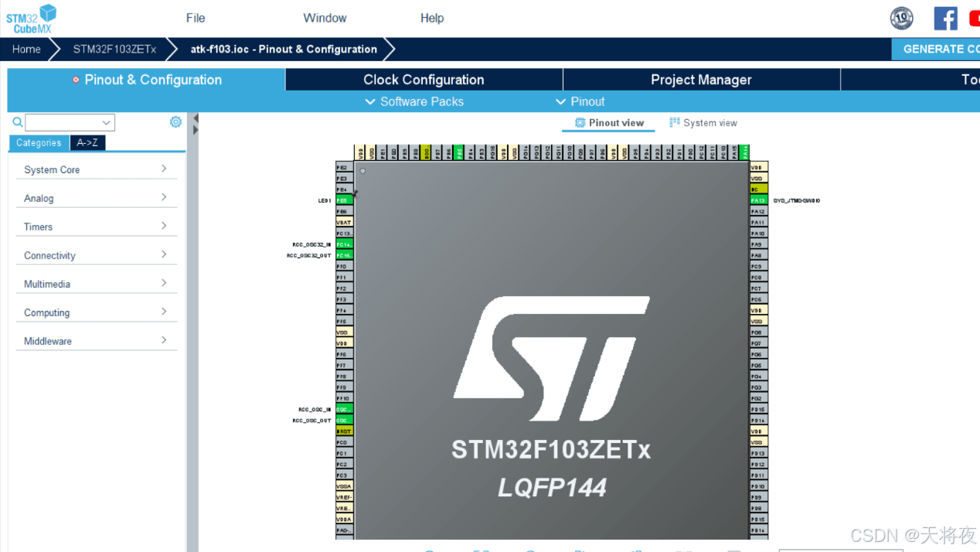Click the PF5 pin

[x=344, y=321]
